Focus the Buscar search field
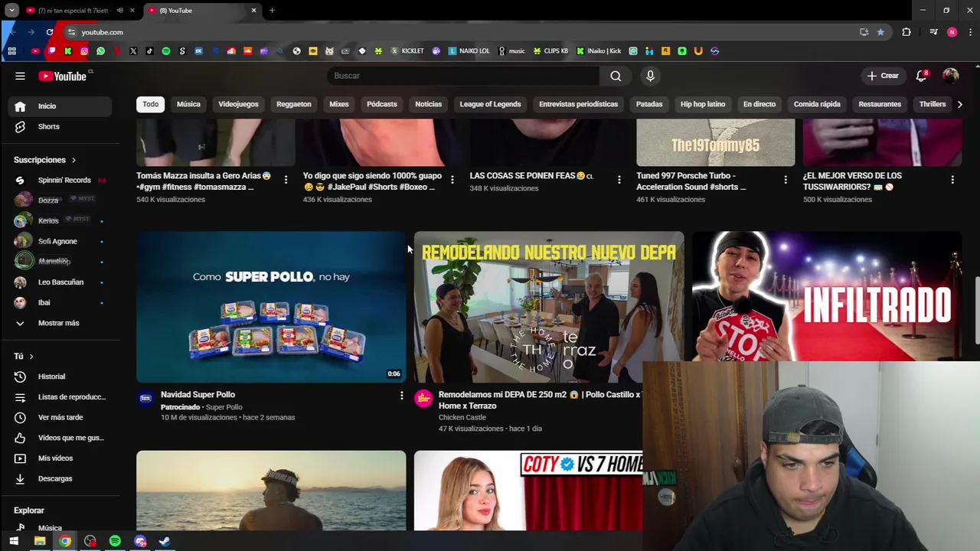This screenshot has height=551, width=980. [463, 76]
